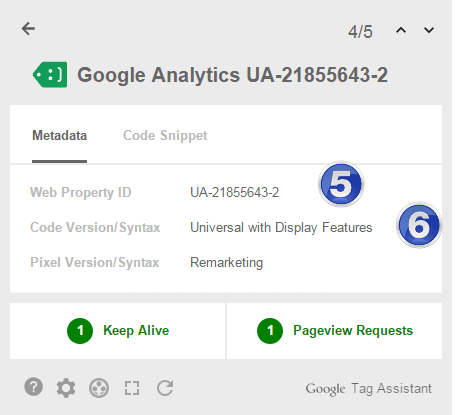The width and height of the screenshot is (474, 415).
Task: Expand the panel with the fullscreen icon
Action: coord(132,388)
